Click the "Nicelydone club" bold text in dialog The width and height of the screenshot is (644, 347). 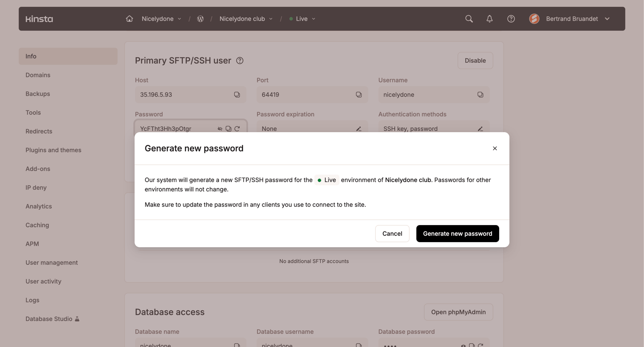(x=408, y=180)
